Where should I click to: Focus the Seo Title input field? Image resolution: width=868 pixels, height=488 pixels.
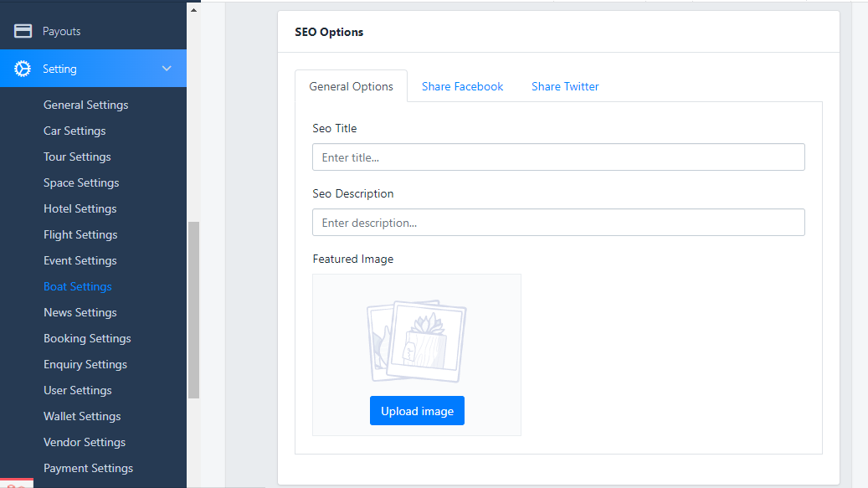[x=558, y=157]
